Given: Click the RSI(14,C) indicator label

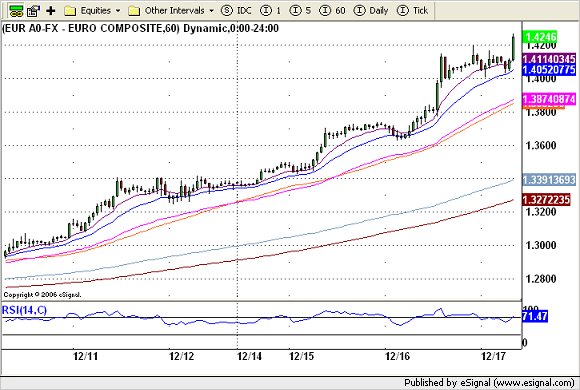Looking at the screenshot, I should 24,310.
